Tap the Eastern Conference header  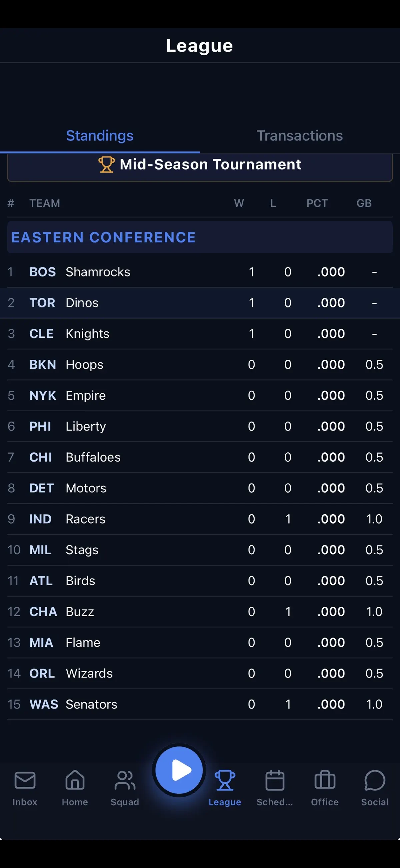pos(200,237)
